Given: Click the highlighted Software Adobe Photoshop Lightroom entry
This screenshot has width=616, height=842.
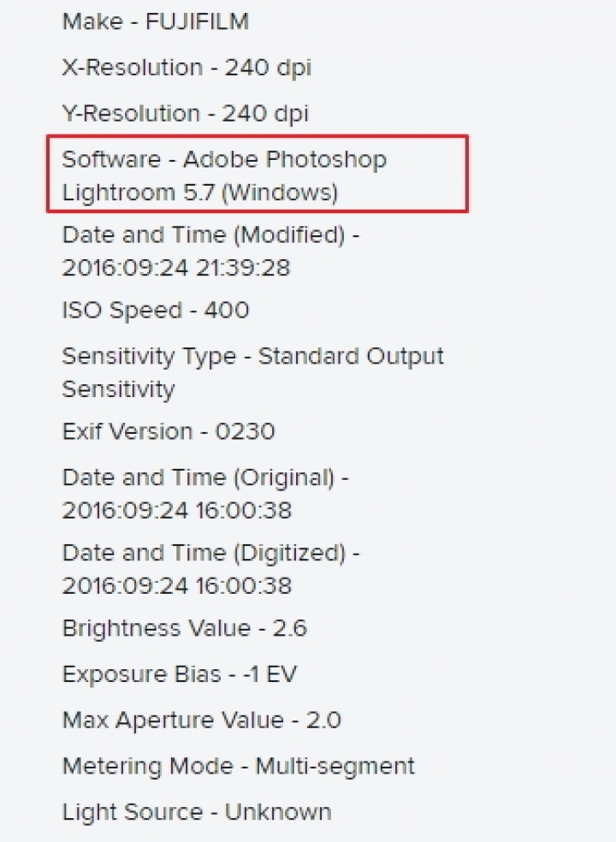Looking at the screenshot, I should tap(258, 174).
